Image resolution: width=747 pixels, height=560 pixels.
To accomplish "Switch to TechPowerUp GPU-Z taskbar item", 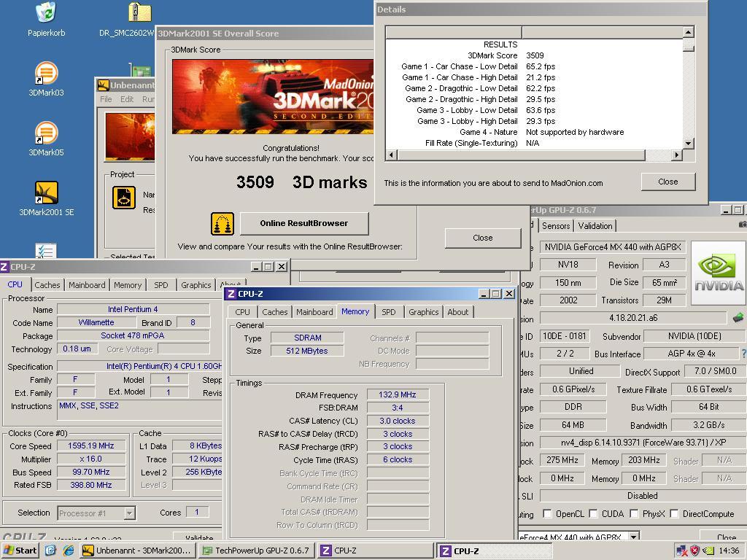I will 256,551.
